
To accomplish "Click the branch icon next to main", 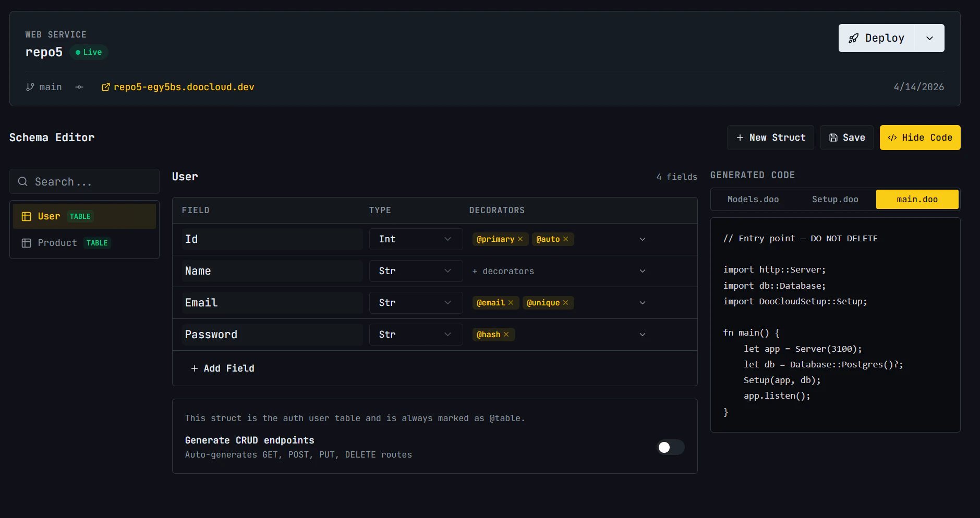I will [30, 87].
